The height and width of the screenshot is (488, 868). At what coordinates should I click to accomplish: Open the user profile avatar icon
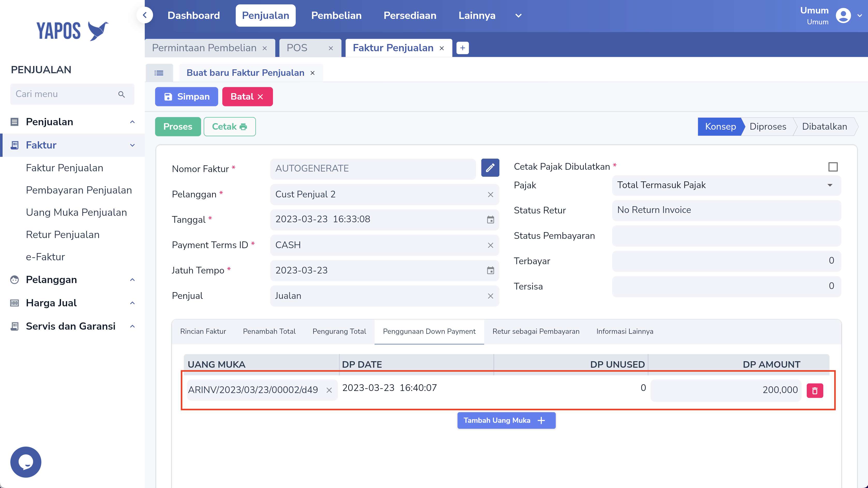click(843, 16)
